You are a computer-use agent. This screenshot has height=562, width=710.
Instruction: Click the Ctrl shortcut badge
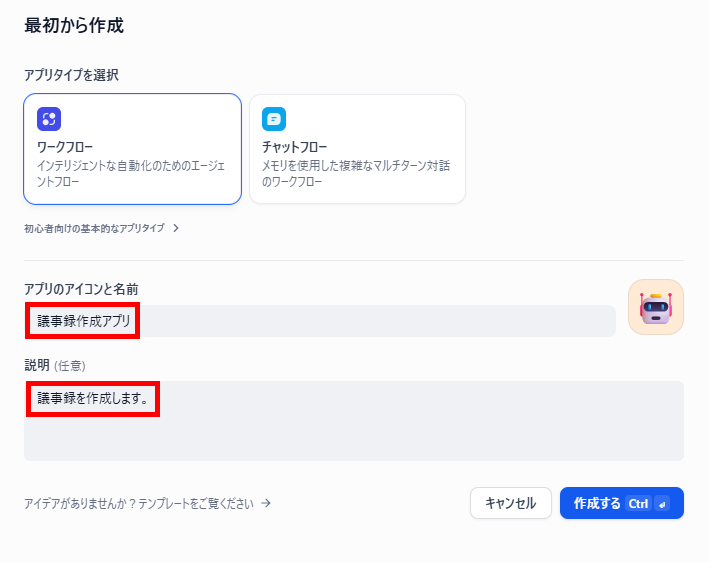point(638,504)
